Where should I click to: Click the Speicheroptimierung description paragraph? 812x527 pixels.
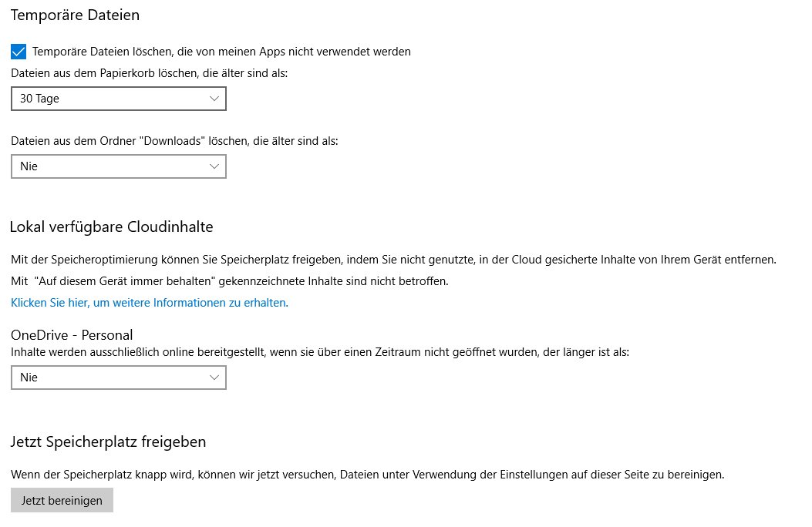click(x=393, y=260)
